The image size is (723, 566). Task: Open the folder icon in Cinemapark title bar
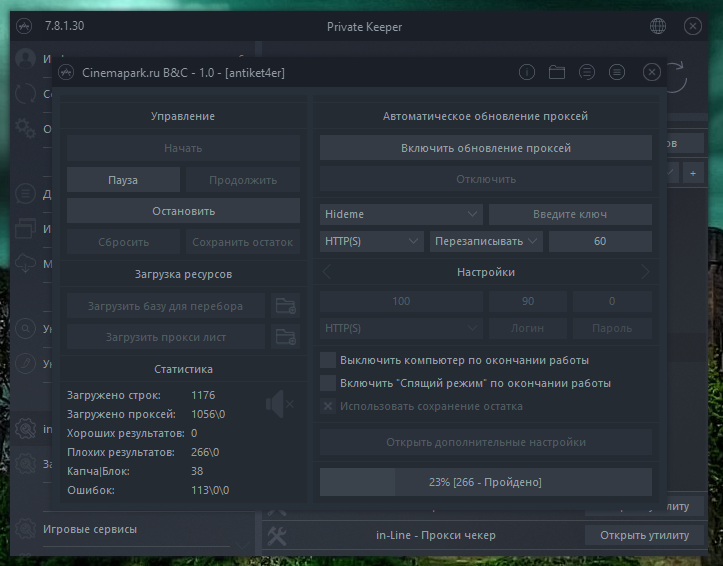pos(557,73)
